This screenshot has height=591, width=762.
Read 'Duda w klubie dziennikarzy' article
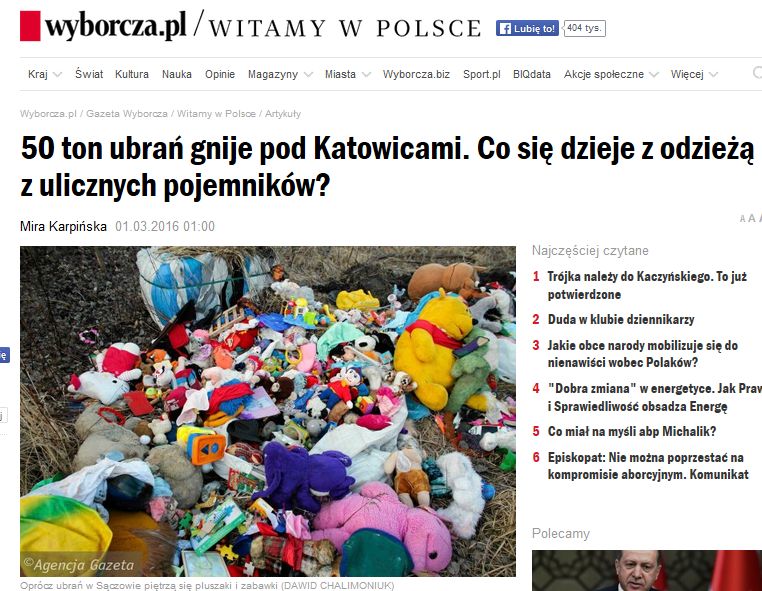pyautogui.click(x=621, y=319)
